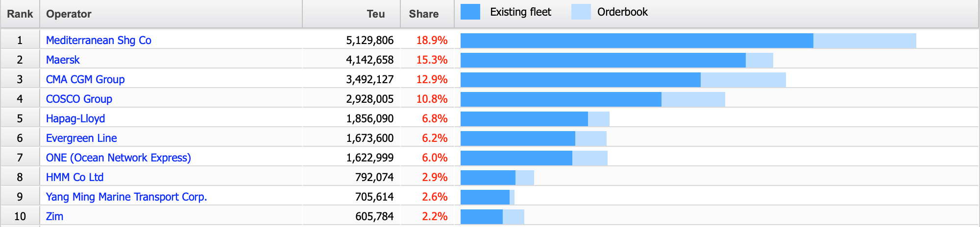The image size is (980, 227).
Task: Open the Hapag-Lloyd operator link
Action: tap(75, 118)
